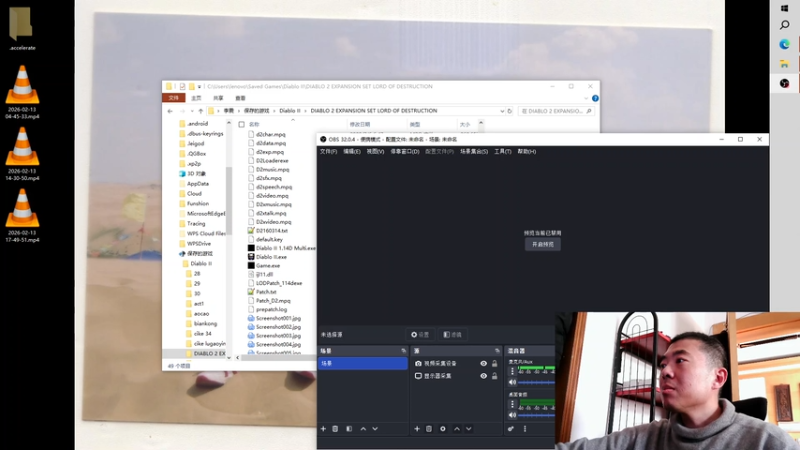
Task: Pop out the Sources dock panel icon
Action: pyautogui.click(x=497, y=351)
